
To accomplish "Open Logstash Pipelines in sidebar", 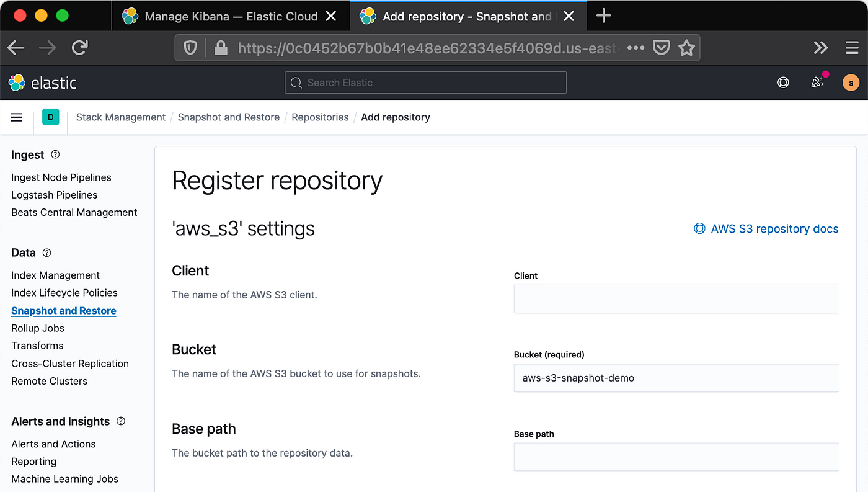I will (55, 195).
